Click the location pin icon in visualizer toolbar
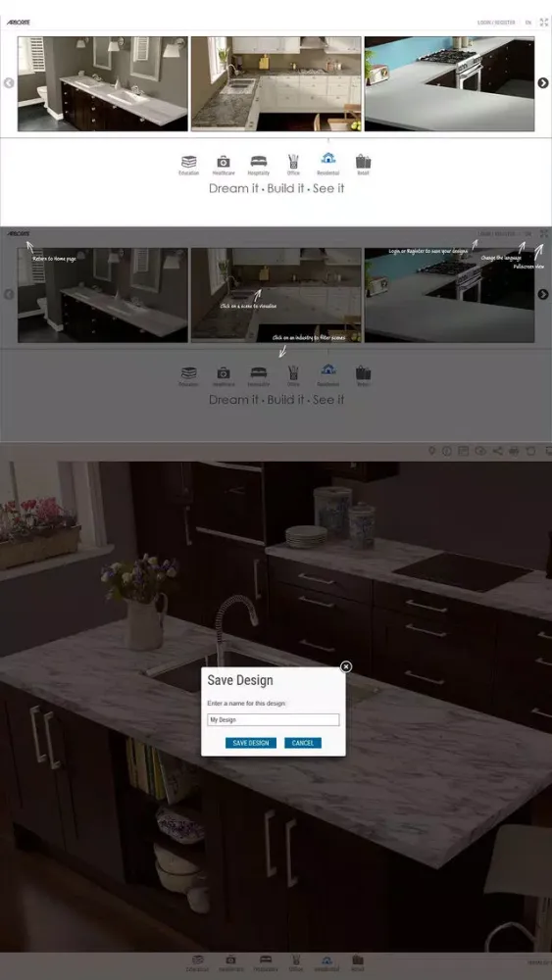Screen dimensions: 552x980 pyautogui.click(x=431, y=451)
